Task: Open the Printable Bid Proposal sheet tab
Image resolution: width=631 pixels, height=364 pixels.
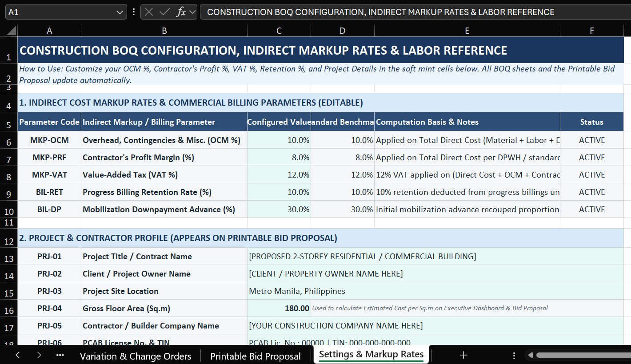Action: (256, 356)
